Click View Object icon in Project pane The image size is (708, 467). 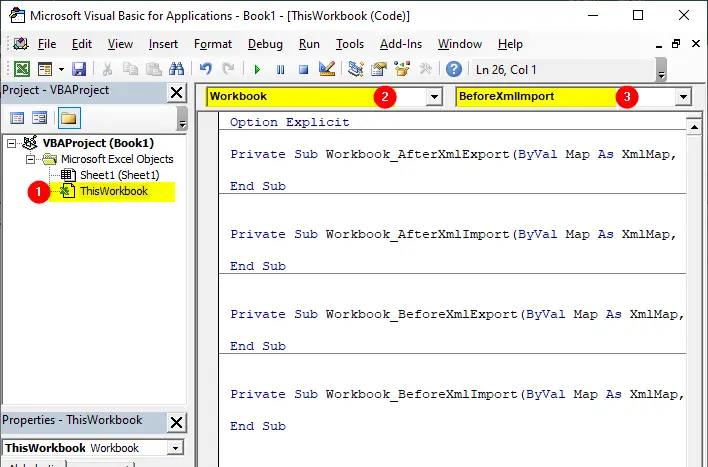(40, 118)
